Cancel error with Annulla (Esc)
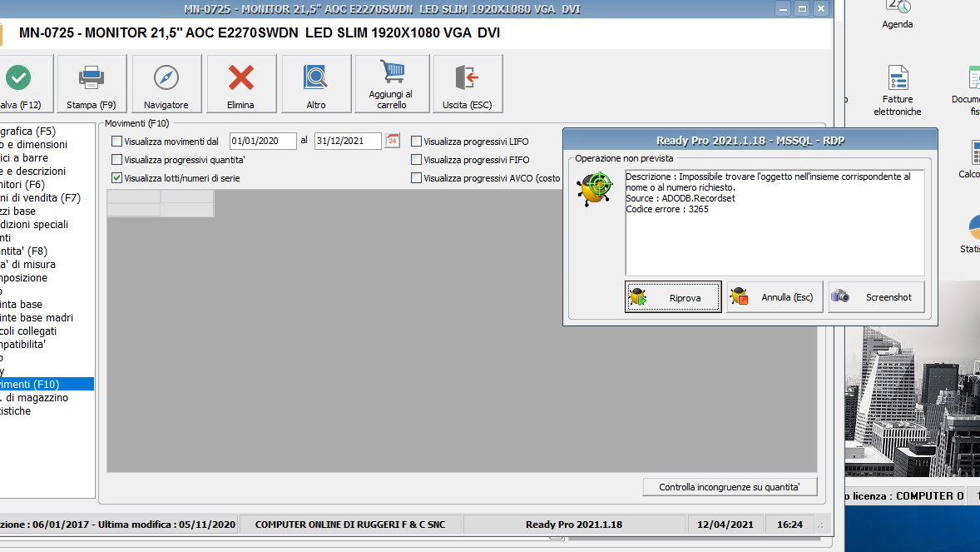This screenshot has height=552, width=980. pyautogui.click(x=775, y=297)
